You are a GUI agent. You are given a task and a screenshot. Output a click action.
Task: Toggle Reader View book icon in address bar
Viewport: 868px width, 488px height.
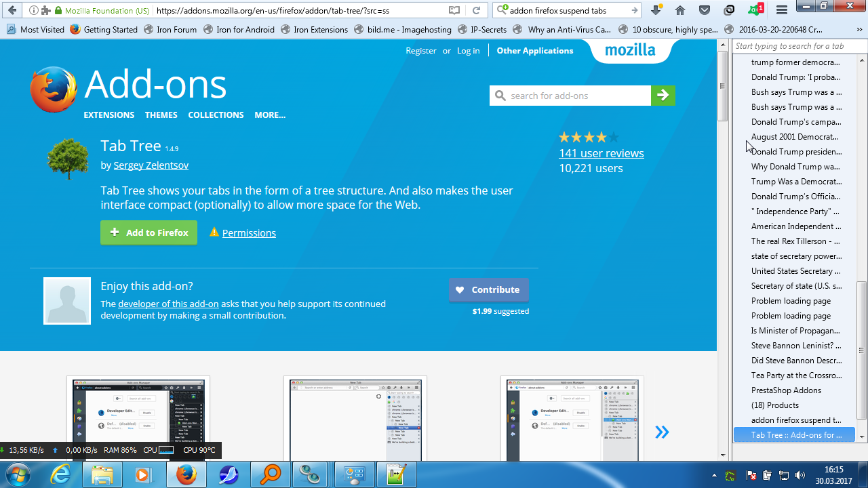454,11
